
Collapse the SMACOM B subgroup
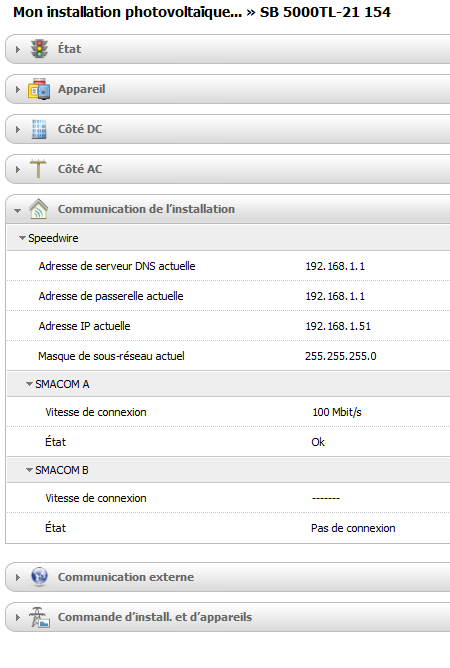[x=29, y=470]
